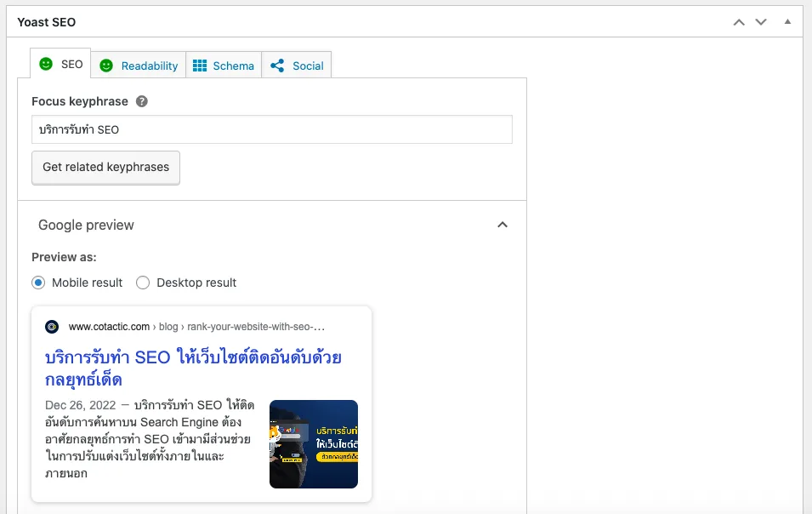812x514 pixels.
Task: Click the preview thumbnail image
Action: (x=313, y=444)
